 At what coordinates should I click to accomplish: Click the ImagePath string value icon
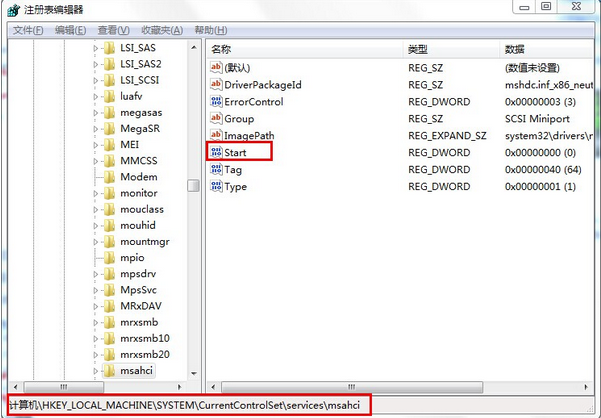pyautogui.click(x=215, y=136)
